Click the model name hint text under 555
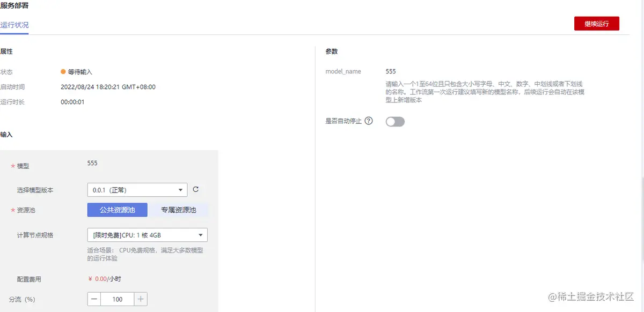 tap(485, 92)
